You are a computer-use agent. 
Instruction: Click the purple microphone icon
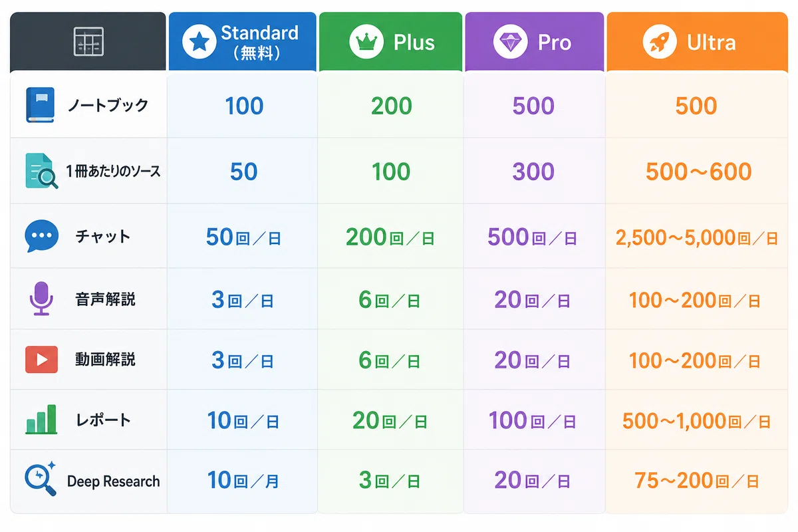click(x=41, y=299)
